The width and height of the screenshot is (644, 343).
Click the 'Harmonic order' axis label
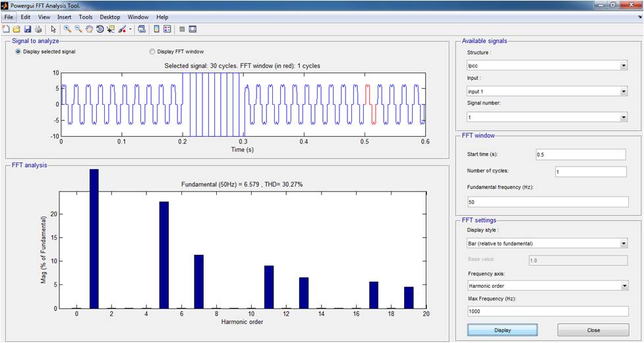click(241, 322)
